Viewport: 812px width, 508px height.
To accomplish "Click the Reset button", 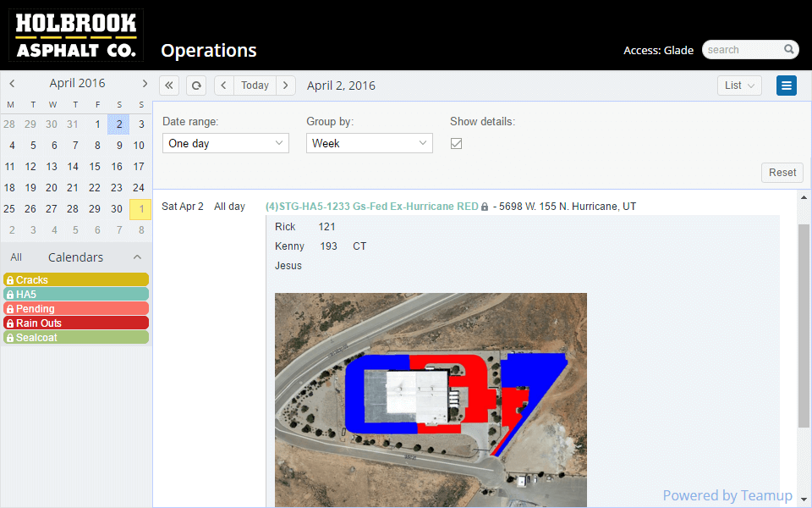I will tap(782, 173).
